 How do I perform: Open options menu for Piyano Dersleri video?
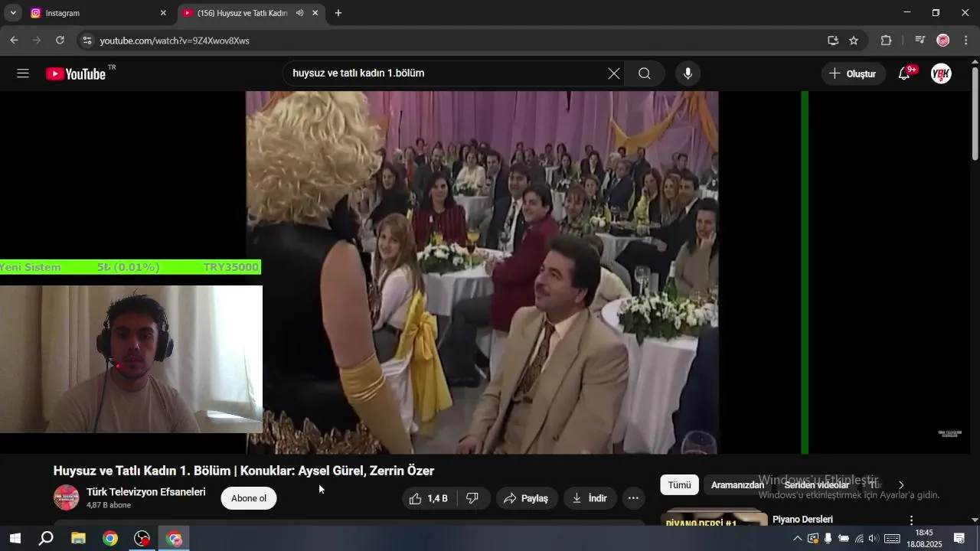pyautogui.click(x=911, y=520)
